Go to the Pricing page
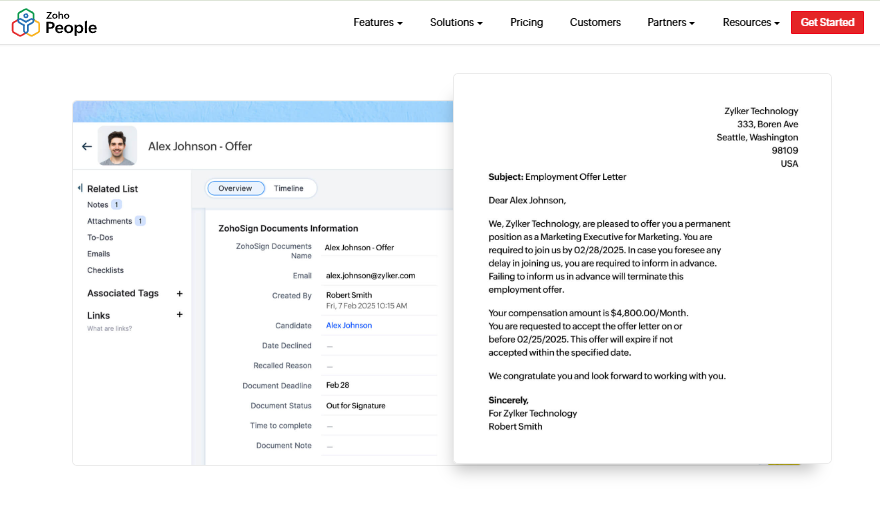This screenshot has height=521, width=880. tap(526, 22)
